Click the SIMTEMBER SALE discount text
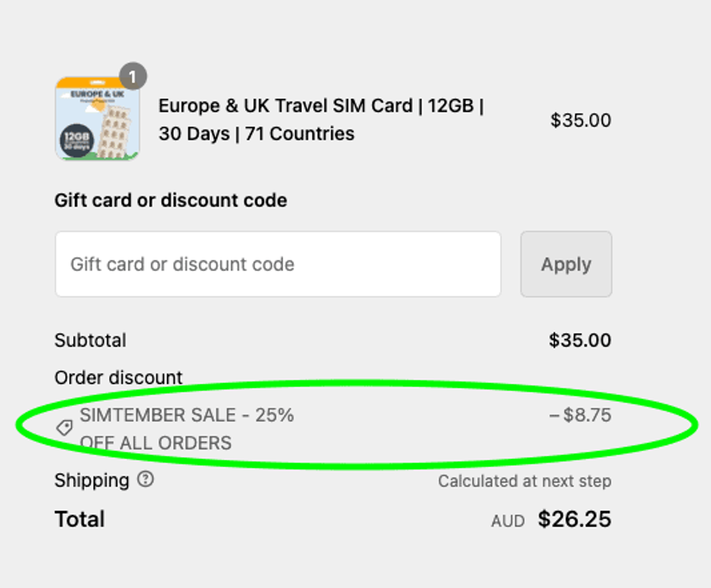 coord(187,429)
